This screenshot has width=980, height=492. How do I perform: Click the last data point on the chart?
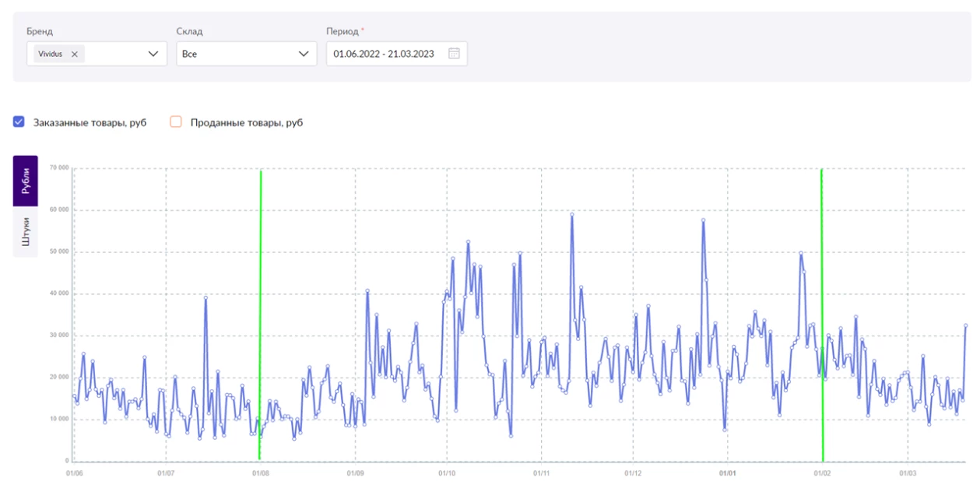coord(965,325)
